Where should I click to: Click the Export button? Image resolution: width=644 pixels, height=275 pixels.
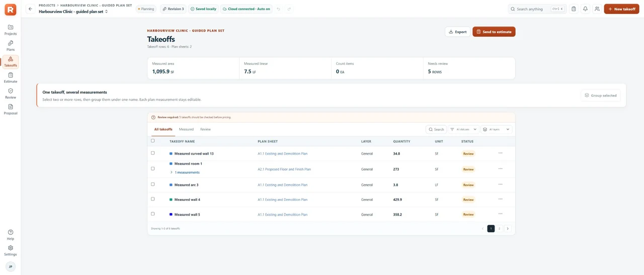[x=458, y=32]
